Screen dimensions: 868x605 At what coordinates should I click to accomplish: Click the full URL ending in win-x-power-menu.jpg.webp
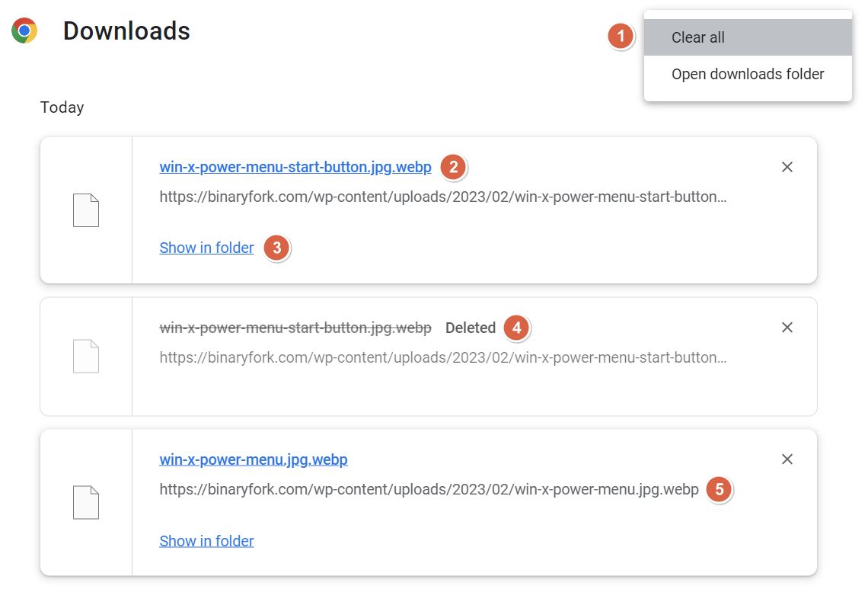coord(428,489)
